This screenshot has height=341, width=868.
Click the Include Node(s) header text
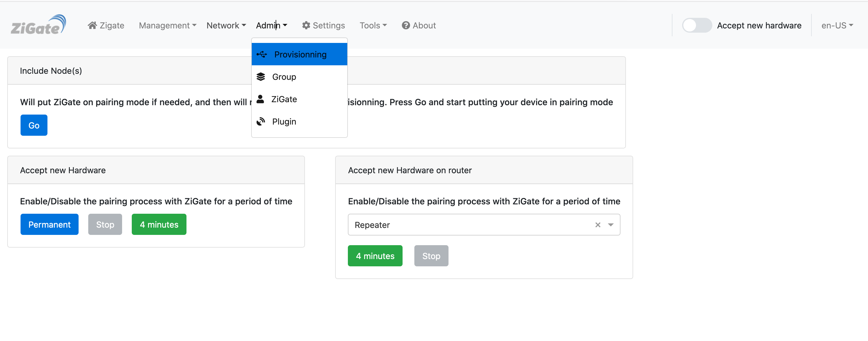tap(51, 71)
